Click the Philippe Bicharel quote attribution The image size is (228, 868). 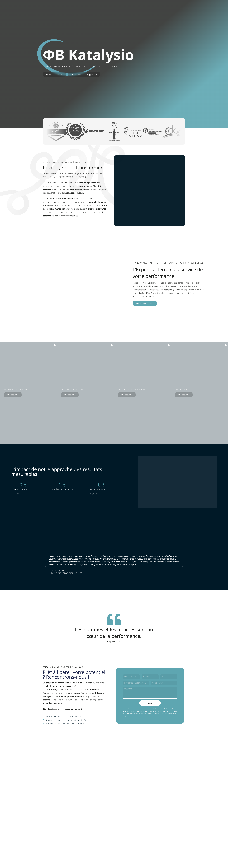pos(114,642)
